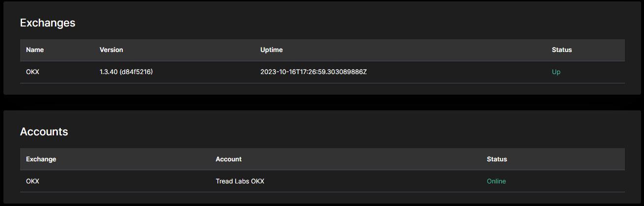Click empty space right of Accounts heading
This screenshot has height=206, width=644.
(344, 131)
